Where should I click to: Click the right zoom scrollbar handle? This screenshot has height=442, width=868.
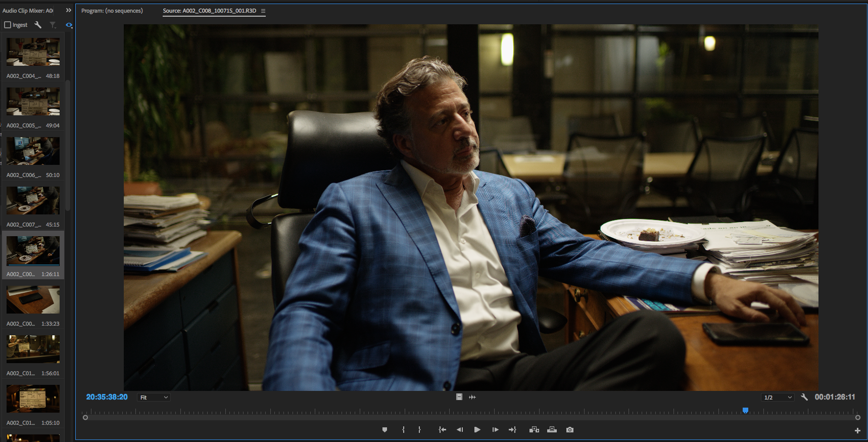pos(858,418)
